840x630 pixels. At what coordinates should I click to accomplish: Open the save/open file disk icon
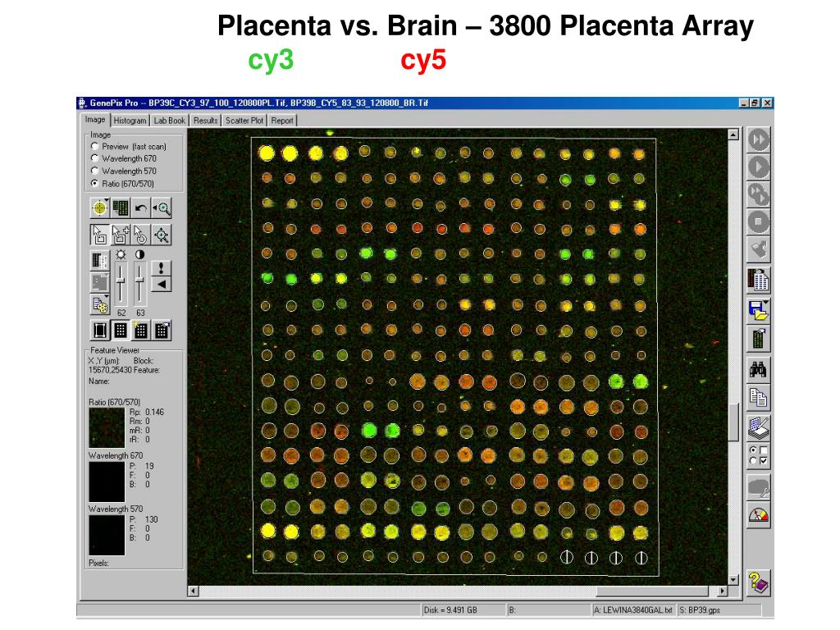point(759,309)
